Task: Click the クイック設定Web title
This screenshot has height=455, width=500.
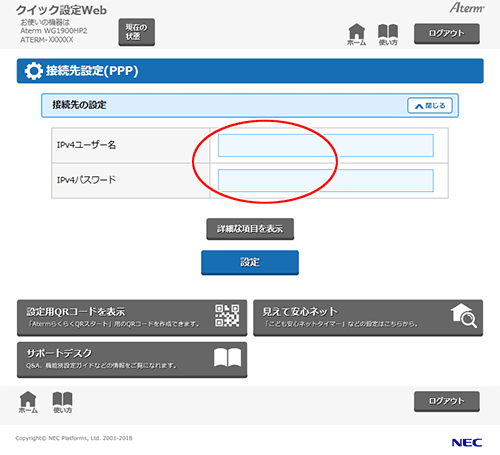Action: (x=61, y=10)
